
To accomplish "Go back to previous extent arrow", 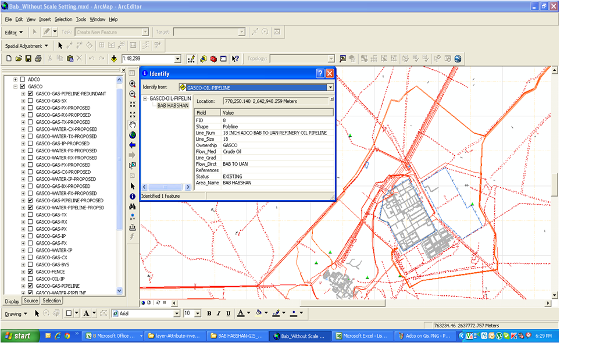I will [132, 145].
